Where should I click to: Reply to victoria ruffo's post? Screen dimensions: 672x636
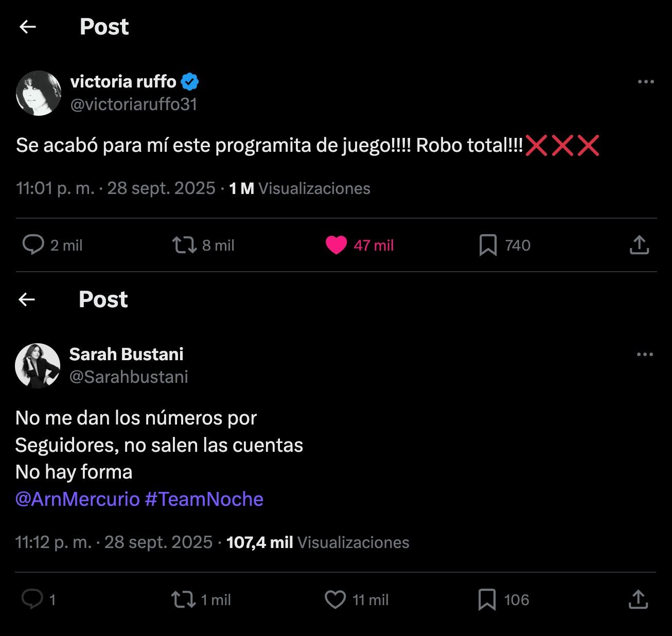coord(33,245)
